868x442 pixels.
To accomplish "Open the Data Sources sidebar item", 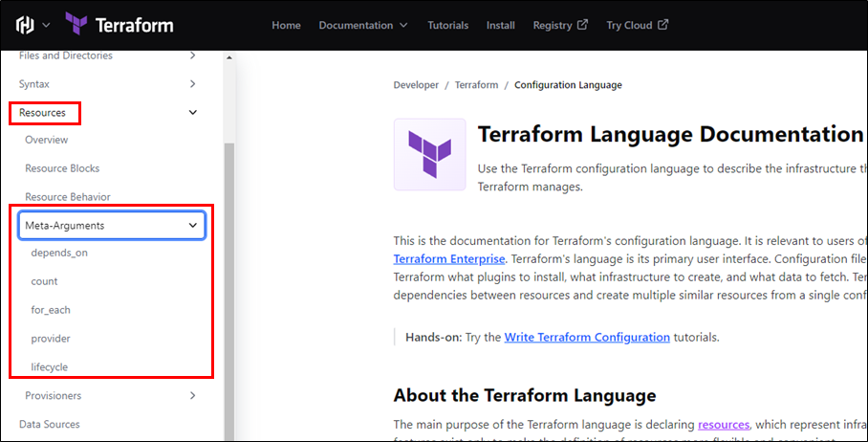I will (50, 424).
